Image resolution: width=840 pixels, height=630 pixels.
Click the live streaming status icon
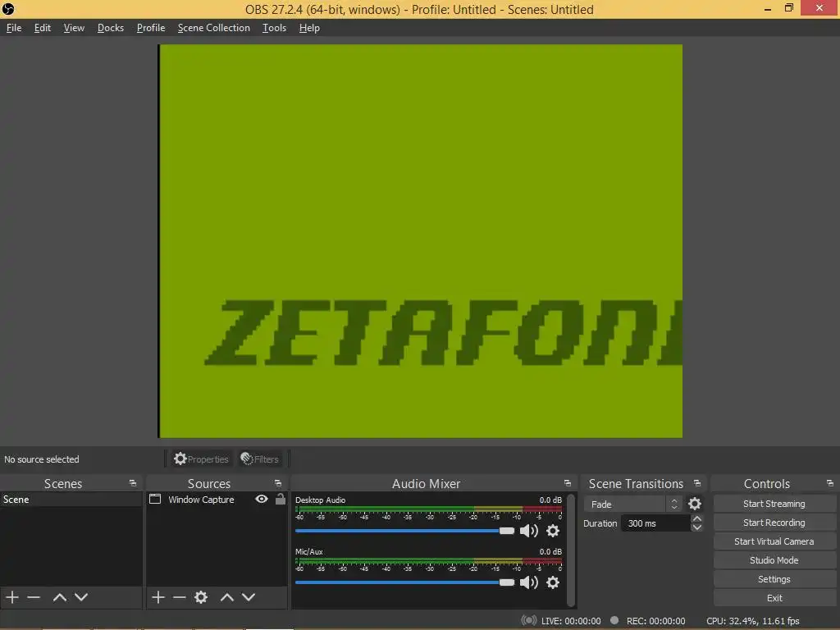(x=529, y=620)
